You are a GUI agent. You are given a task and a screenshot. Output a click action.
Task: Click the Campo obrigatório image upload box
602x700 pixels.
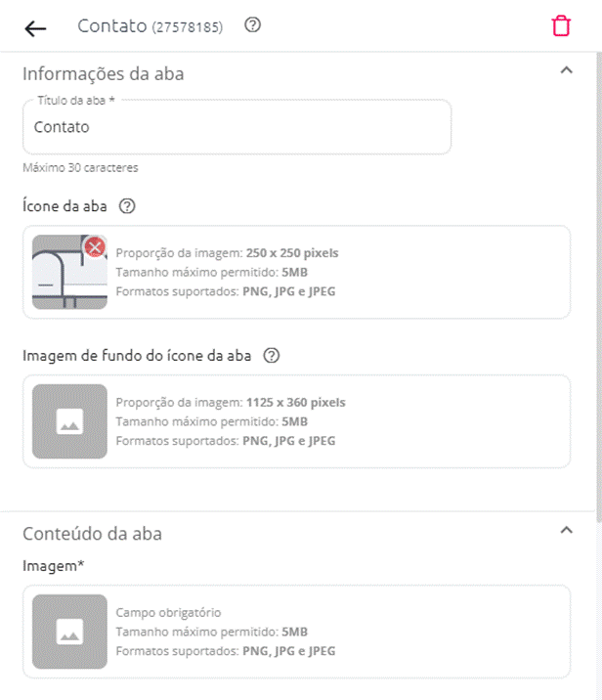tap(297, 632)
